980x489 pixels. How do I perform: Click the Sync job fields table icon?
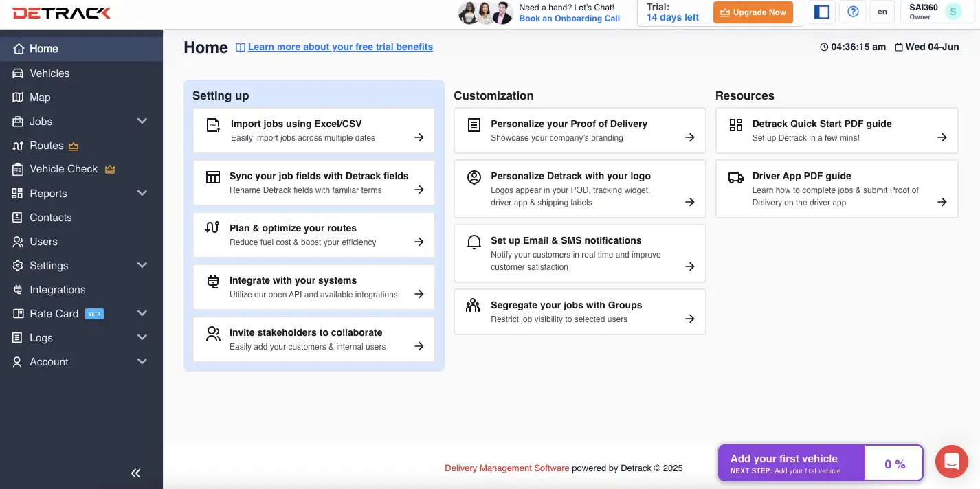213,177
